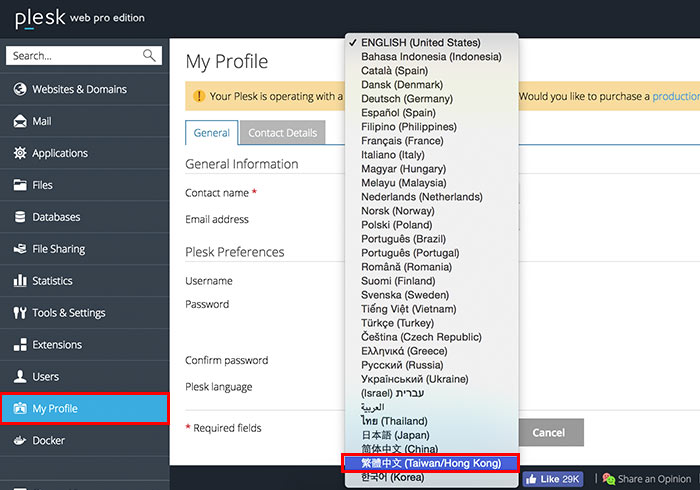The height and width of the screenshot is (490, 700).
Task: Pick Português (Brazil) language
Action: coord(431,239)
